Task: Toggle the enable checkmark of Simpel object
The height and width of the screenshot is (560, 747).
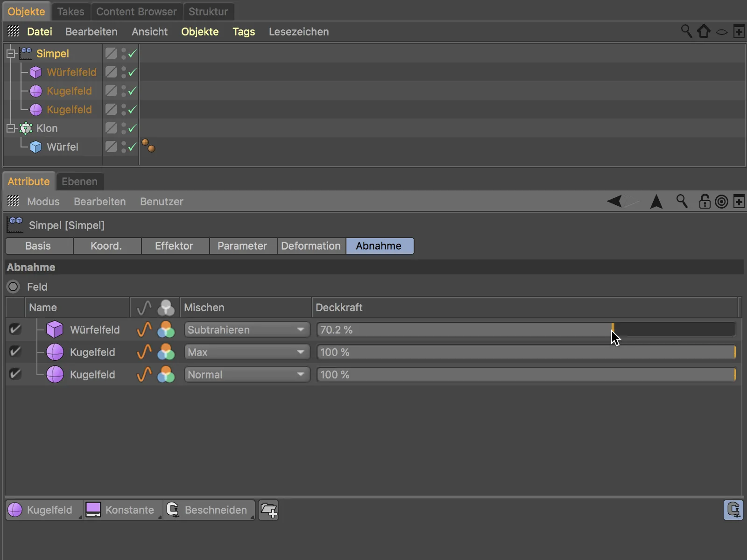Action: [133, 53]
